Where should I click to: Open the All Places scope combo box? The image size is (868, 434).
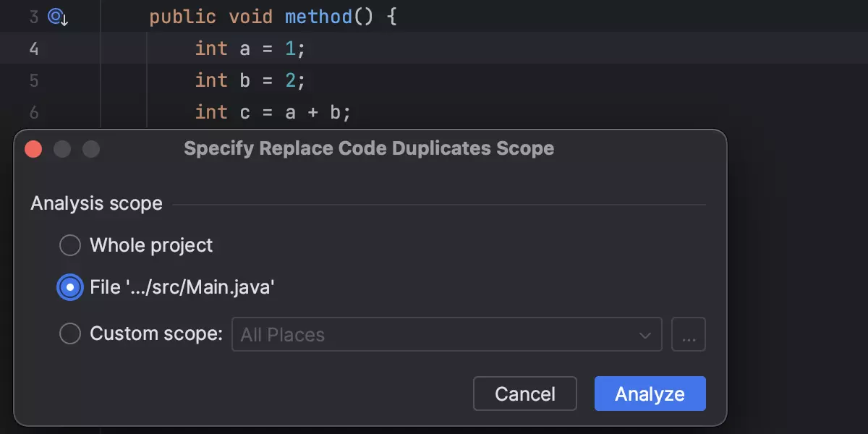(x=434, y=334)
